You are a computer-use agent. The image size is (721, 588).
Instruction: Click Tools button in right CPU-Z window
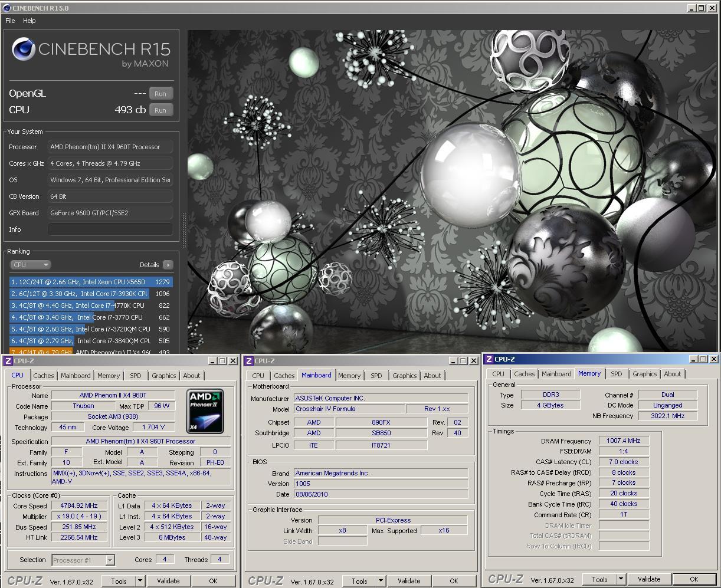pyautogui.click(x=599, y=579)
